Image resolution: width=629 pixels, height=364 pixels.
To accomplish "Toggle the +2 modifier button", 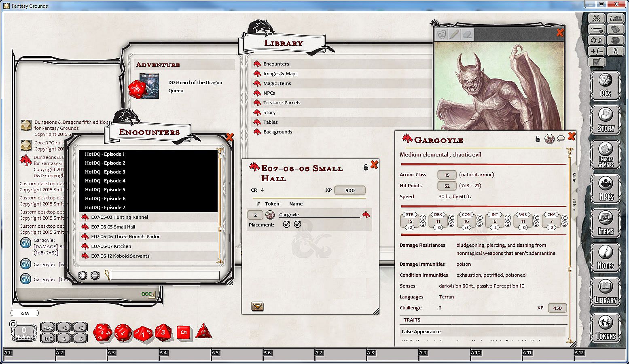I will (64, 328).
